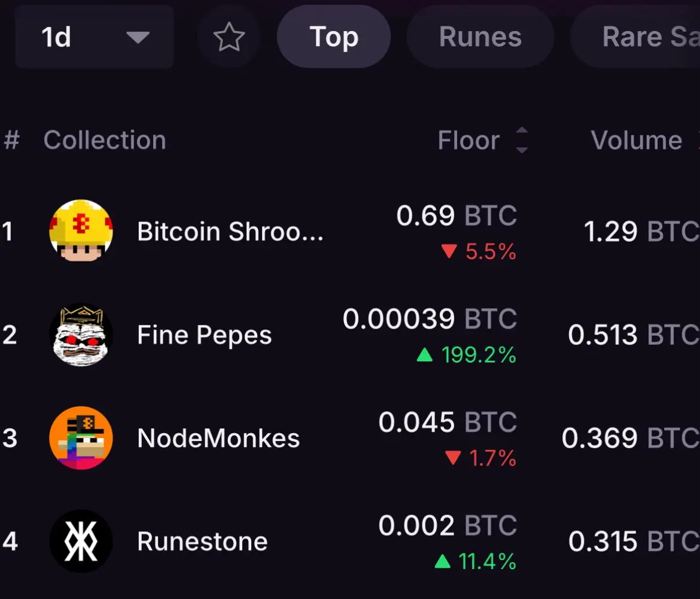Switch to the Top tab
This screenshot has width=700, height=599.
(333, 37)
